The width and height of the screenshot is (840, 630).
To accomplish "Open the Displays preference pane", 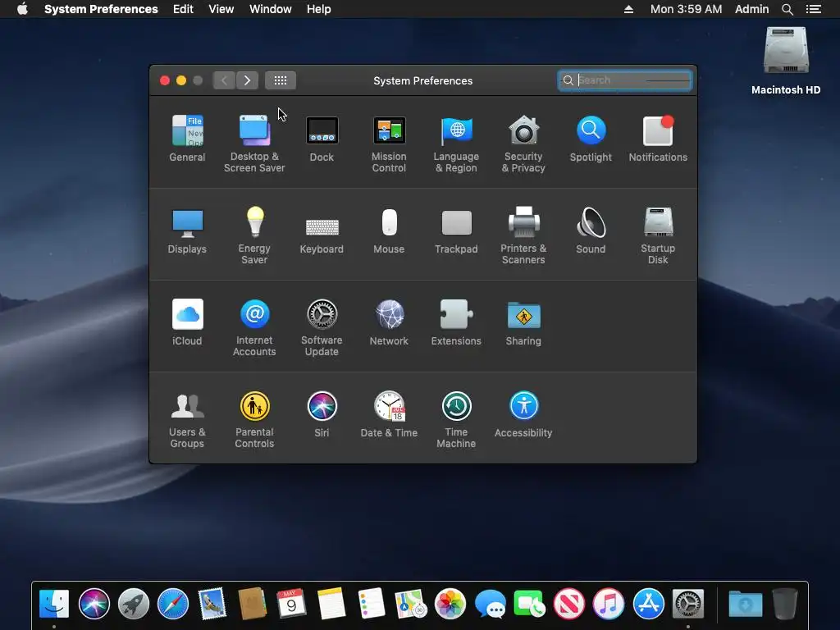I will pos(187,231).
